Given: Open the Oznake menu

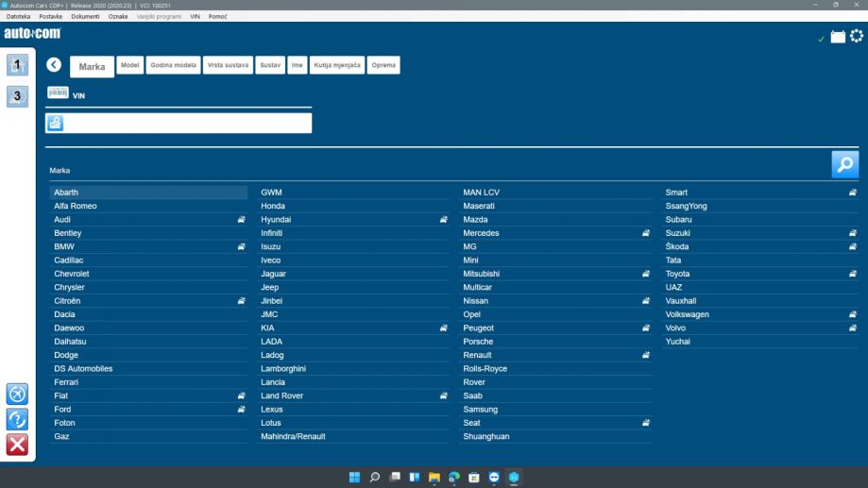Looking at the screenshot, I should coord(118,17).
